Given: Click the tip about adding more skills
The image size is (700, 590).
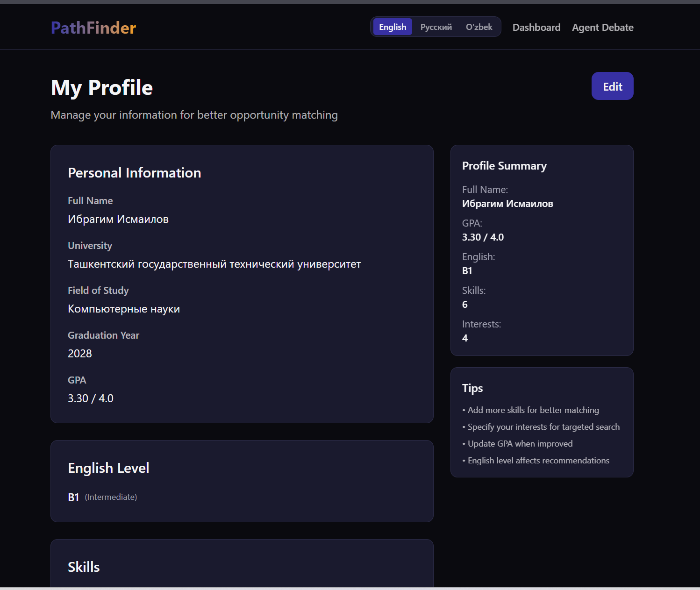Looking at the screenshot, I should tap(531, 410).
